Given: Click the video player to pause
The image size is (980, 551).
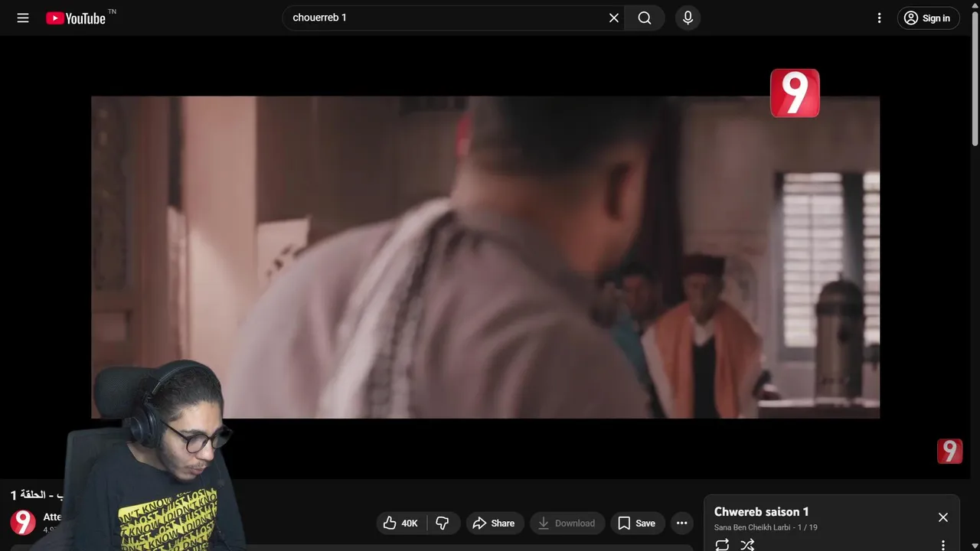Looking at the screenshot, I should [485, 257].
